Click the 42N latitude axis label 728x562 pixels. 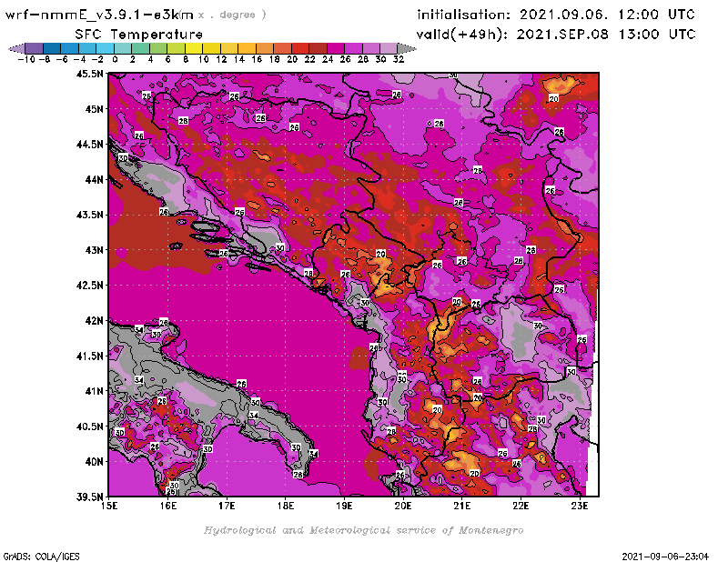93,320
